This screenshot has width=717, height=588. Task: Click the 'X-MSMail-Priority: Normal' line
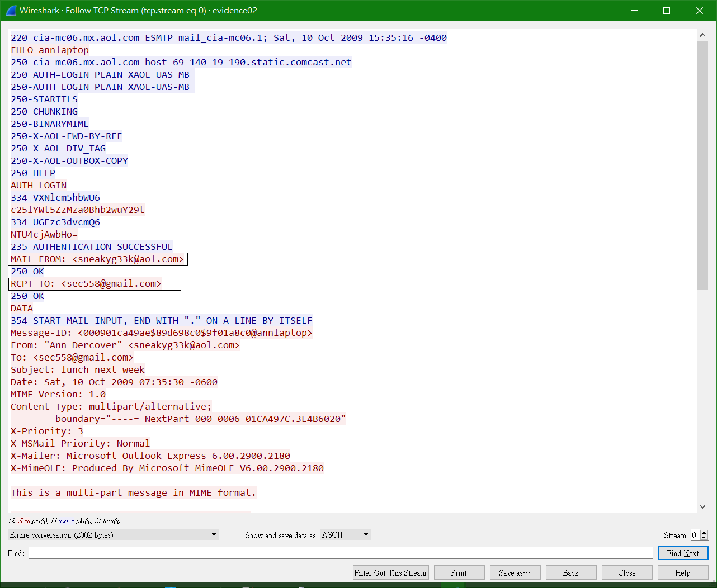81,443
